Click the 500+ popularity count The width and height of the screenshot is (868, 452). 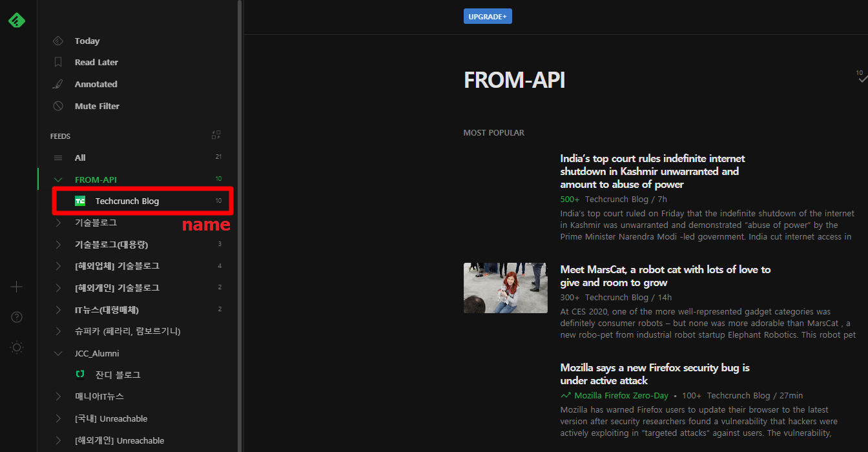(570, 200)
